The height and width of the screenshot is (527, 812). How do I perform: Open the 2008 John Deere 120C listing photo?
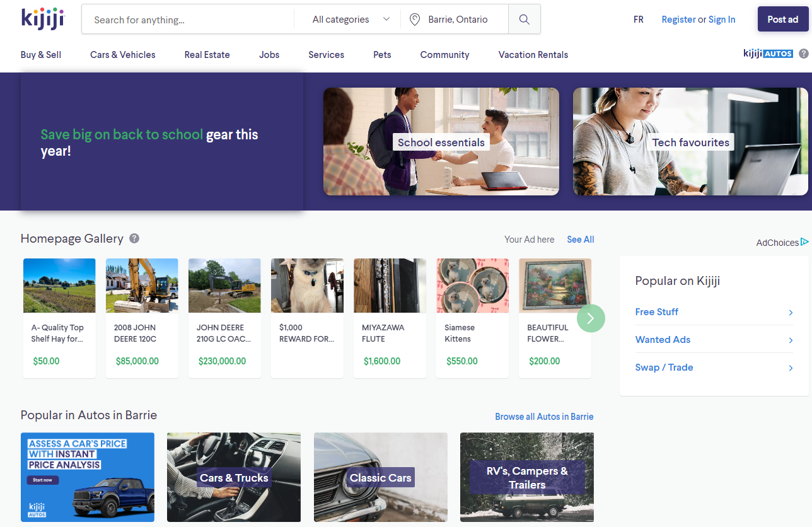tap(142, 286)
